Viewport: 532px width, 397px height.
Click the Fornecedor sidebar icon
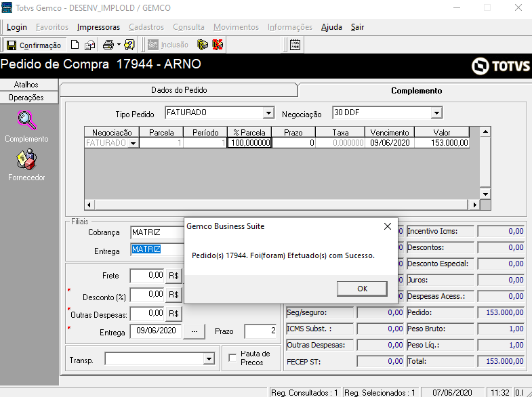26,159
